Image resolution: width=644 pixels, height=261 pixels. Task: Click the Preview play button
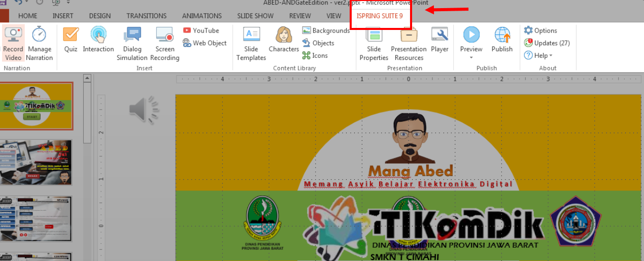(x=471, y=35)
